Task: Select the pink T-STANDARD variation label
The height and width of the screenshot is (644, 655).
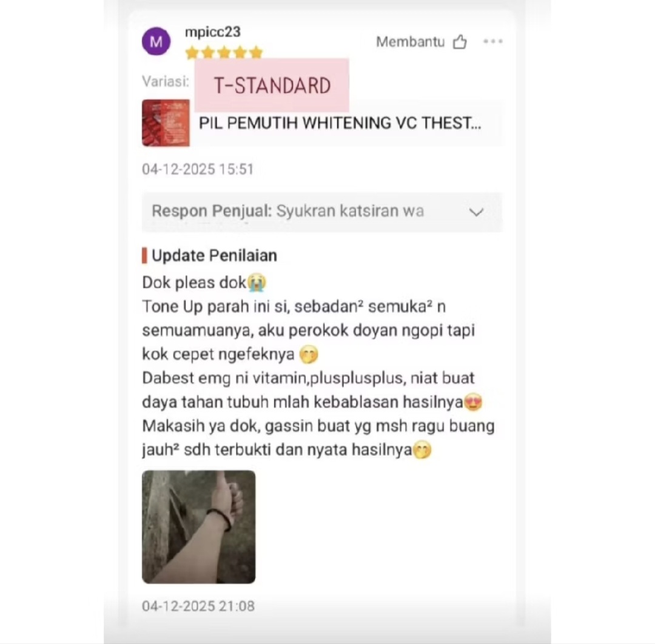Action: pyautogui.click(x=272, y=86)
